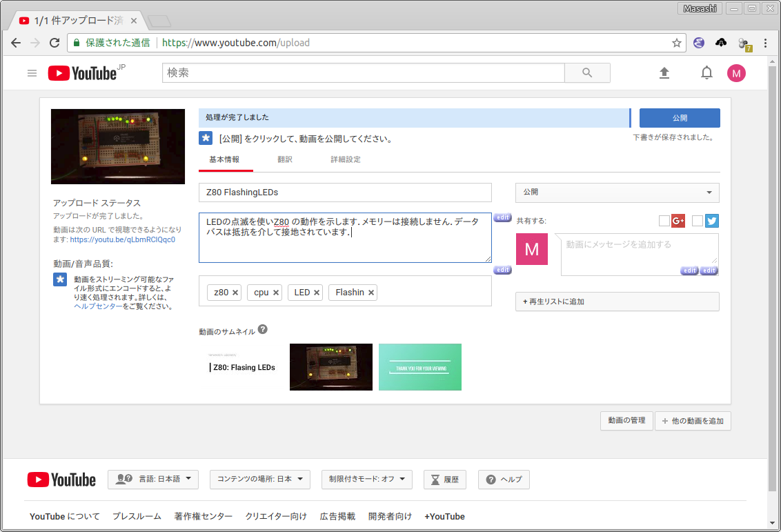The image size is (781, 532).
Task: Remove the z80 tag
Action: coord(235,293)
